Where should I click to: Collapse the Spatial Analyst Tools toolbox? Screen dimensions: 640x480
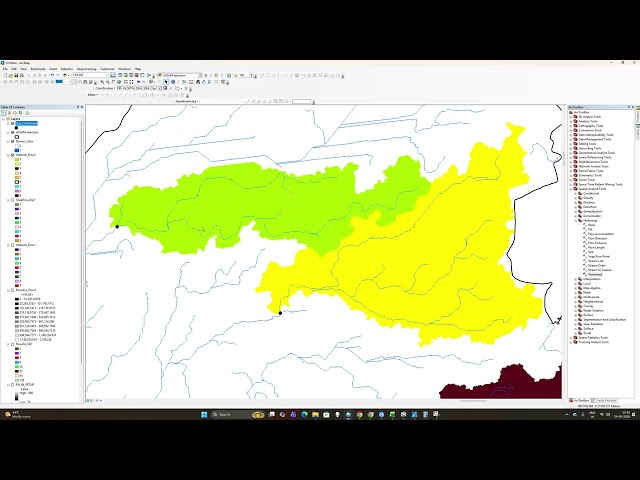point(571,189)
